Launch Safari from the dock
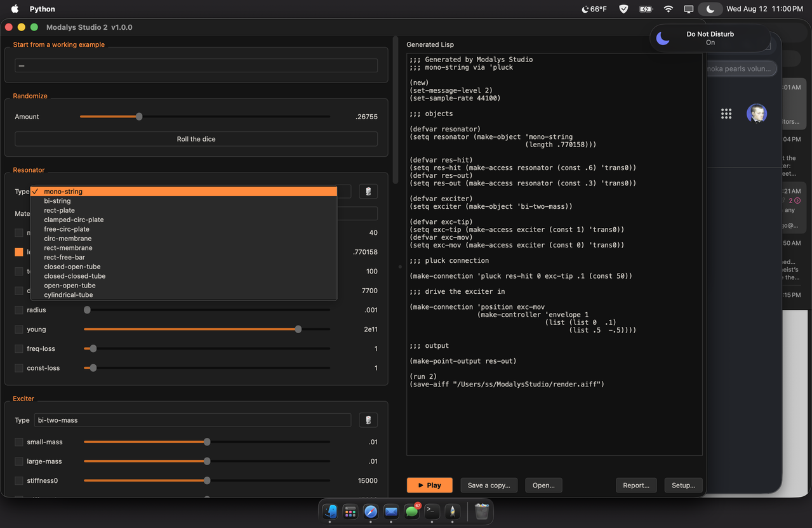The height and width of the screenshot is (528, 812). coord(371,511)
